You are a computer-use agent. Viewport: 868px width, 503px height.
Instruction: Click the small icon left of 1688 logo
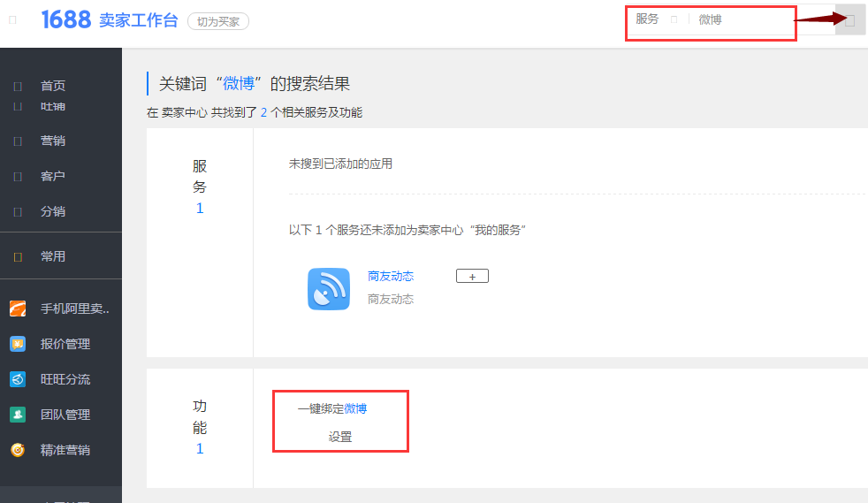[12, 20]
